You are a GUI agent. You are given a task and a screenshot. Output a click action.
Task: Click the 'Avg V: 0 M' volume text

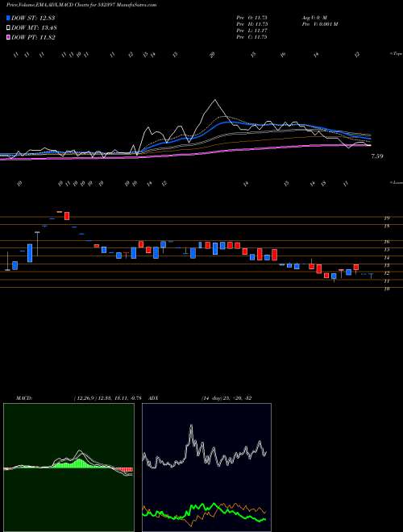click(x=314, y=18)
